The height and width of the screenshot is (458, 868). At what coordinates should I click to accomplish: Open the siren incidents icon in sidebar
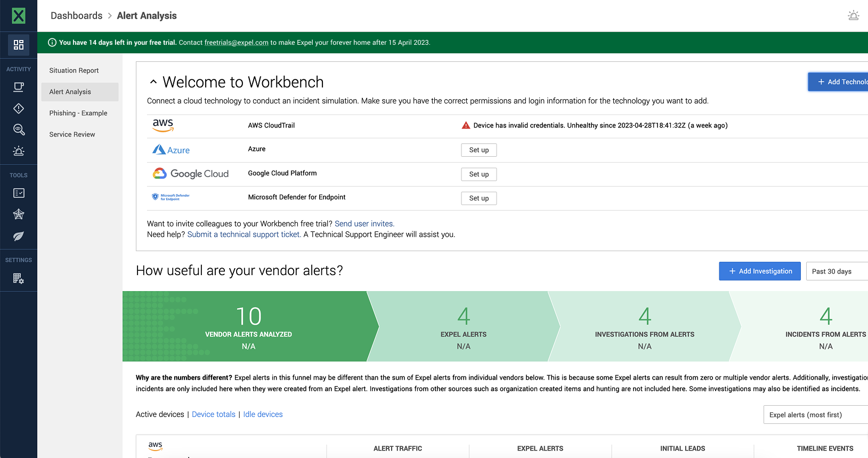tap(19, 151)
